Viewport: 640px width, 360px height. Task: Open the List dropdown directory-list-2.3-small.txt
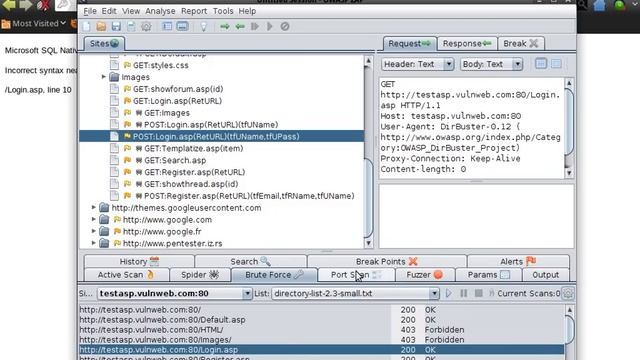(x=355, y=293)
